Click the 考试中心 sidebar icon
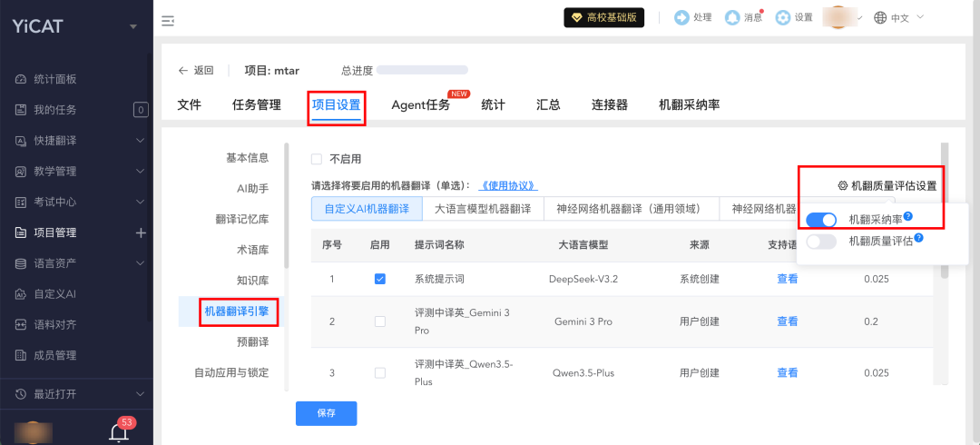 point(21,203)
